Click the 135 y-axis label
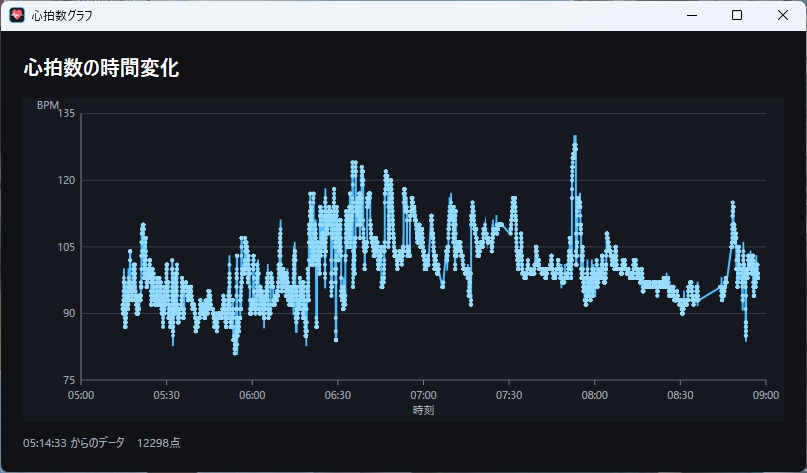 [x=66, y=114]
